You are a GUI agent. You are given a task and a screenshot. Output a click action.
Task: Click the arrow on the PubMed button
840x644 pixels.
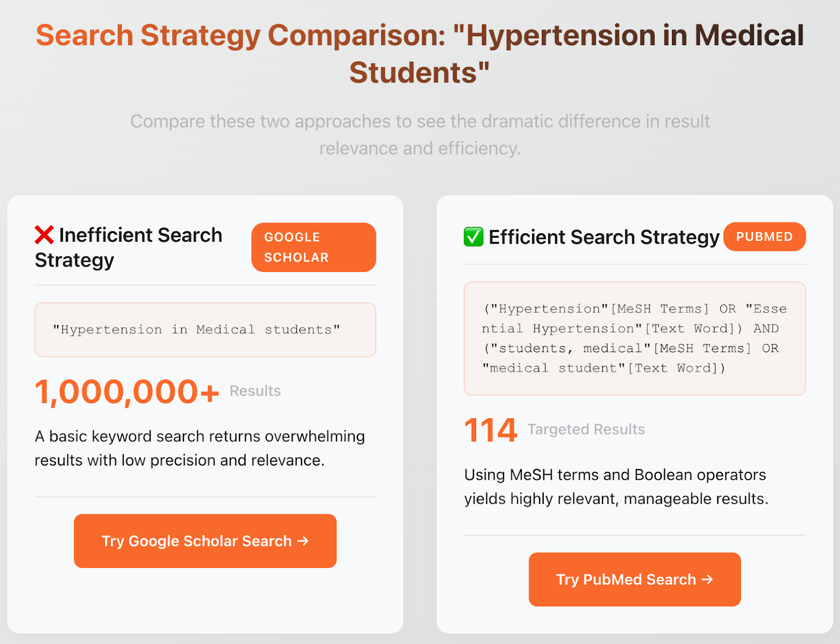pos(707,579)
